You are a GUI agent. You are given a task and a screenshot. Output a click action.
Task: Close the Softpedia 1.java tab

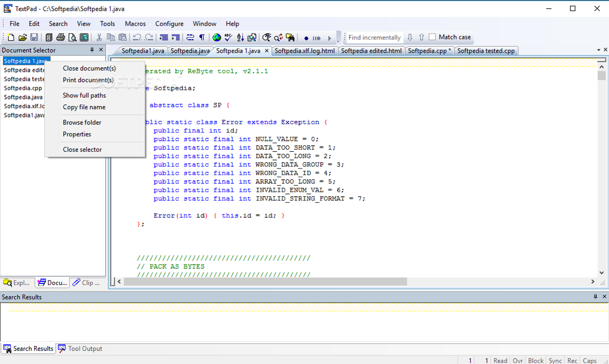[266, 51]
